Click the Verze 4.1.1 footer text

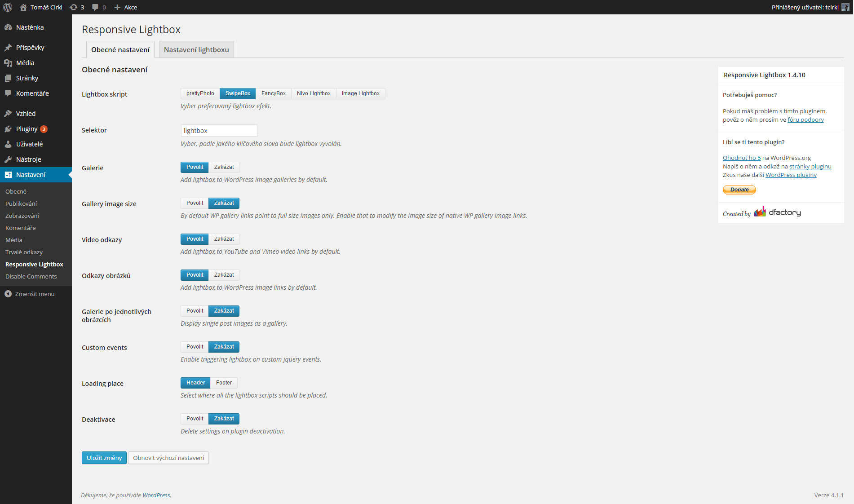[829, 495]
